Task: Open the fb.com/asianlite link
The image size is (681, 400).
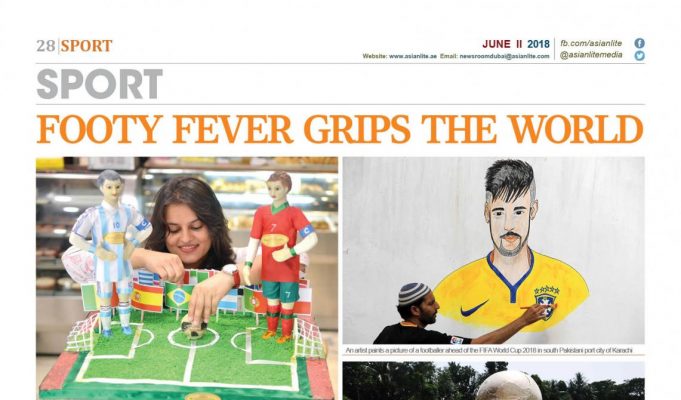Action: click(x=591, y=43)
